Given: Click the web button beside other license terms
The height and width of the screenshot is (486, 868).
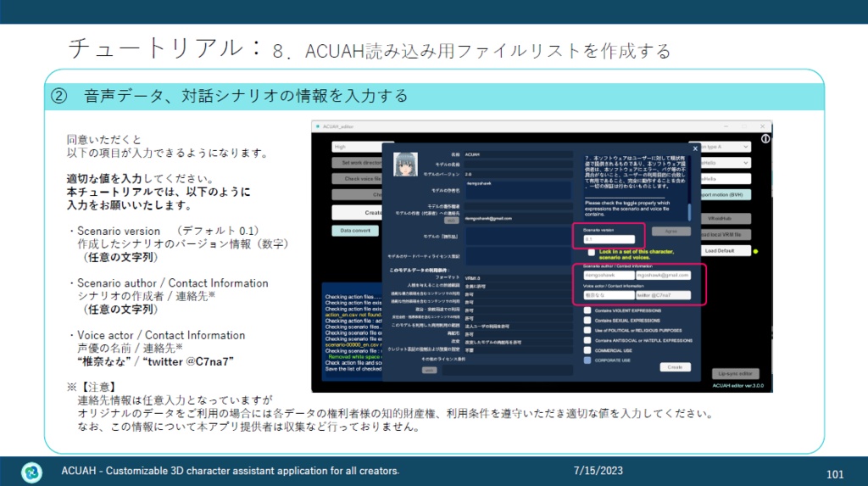Looking at the screenshot, I should pos(429,370).
